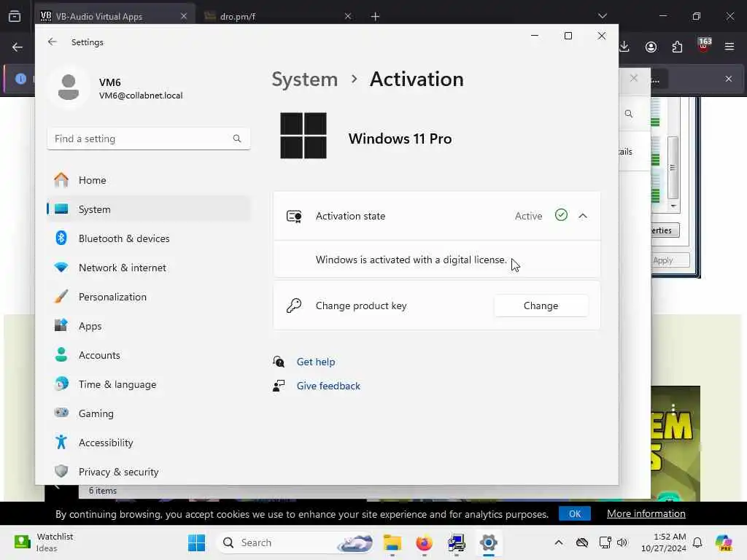Open Accounts settings

[x=149, y=355]
